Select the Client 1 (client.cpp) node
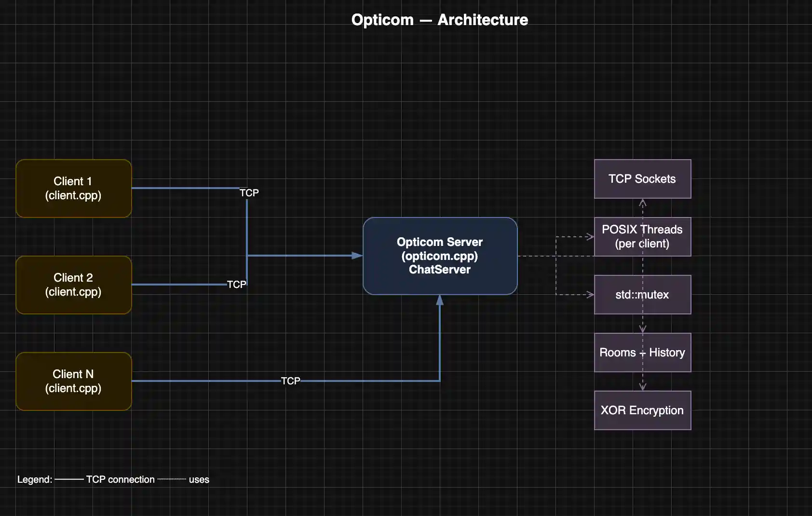Screen dimensions: 812x516 (x=73, y=188)
